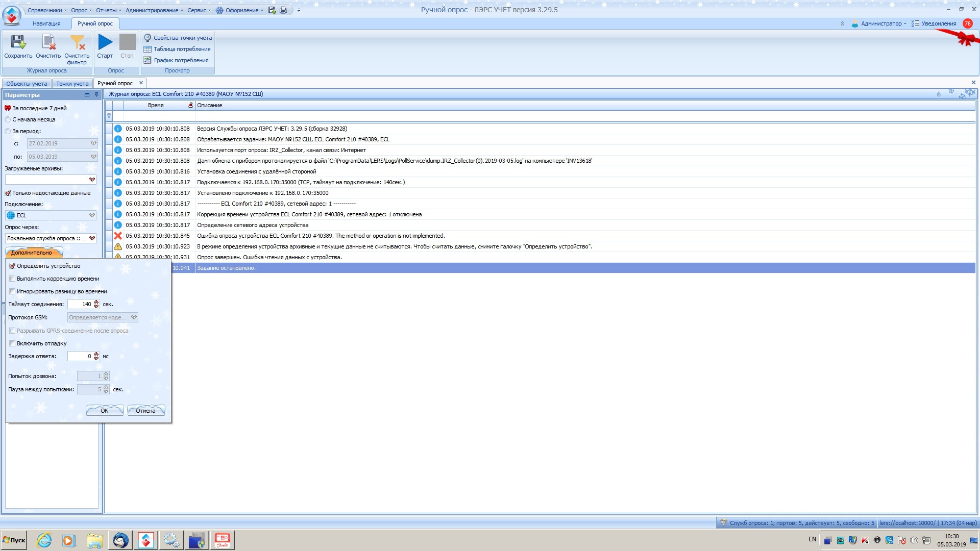Click the warning icon of 10:30:10.923 row
The image size is (980, 551).
tap(118, 246)
